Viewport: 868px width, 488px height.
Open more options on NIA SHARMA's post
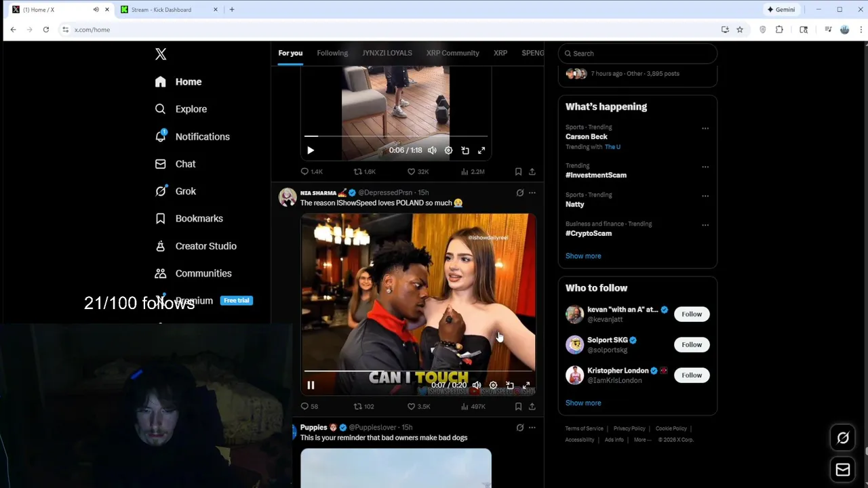point(532,192)
